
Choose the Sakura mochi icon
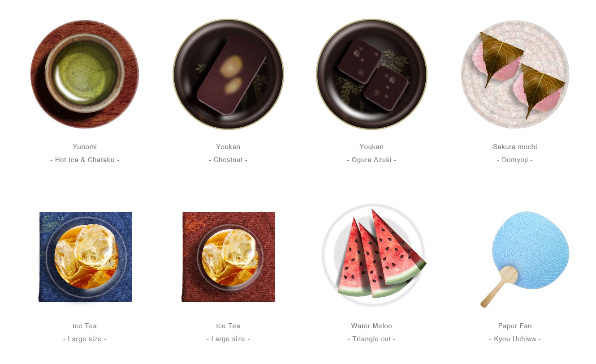tap(515, 75)
